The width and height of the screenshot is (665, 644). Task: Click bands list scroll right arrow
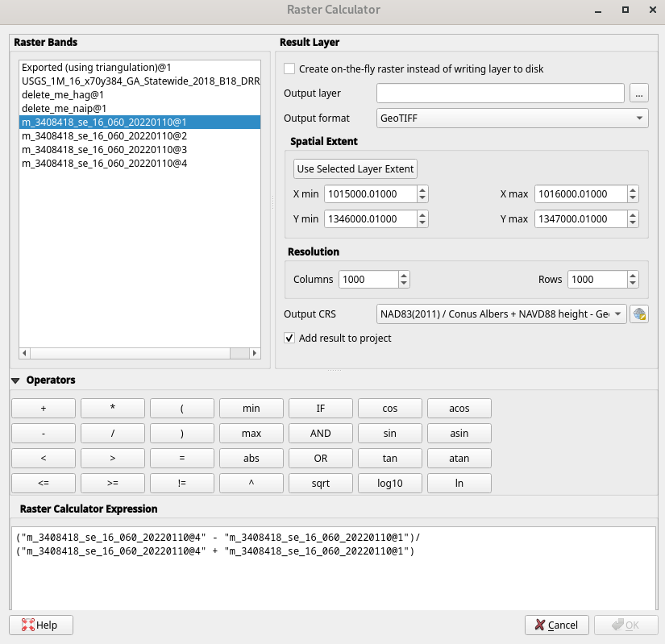pos(255,353)
